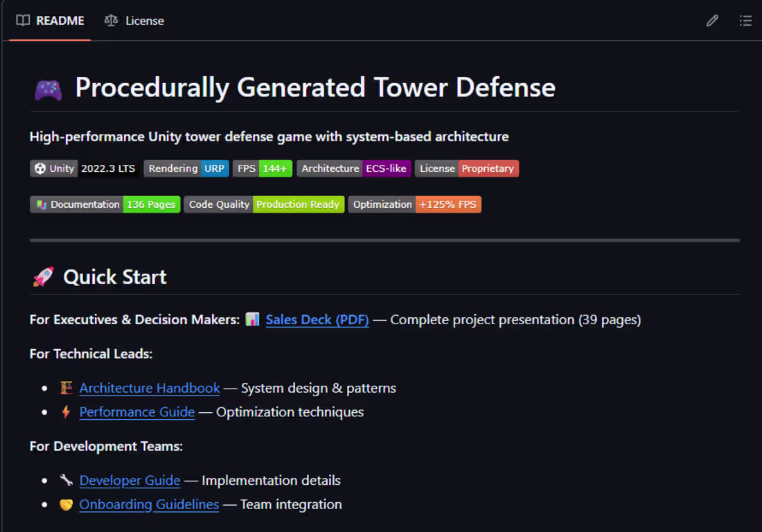The height and width of the screenshot is (532, 762).
Task: Click the Unity logo in the version badge
Action: pyautogui.click(x=38, y=168)
